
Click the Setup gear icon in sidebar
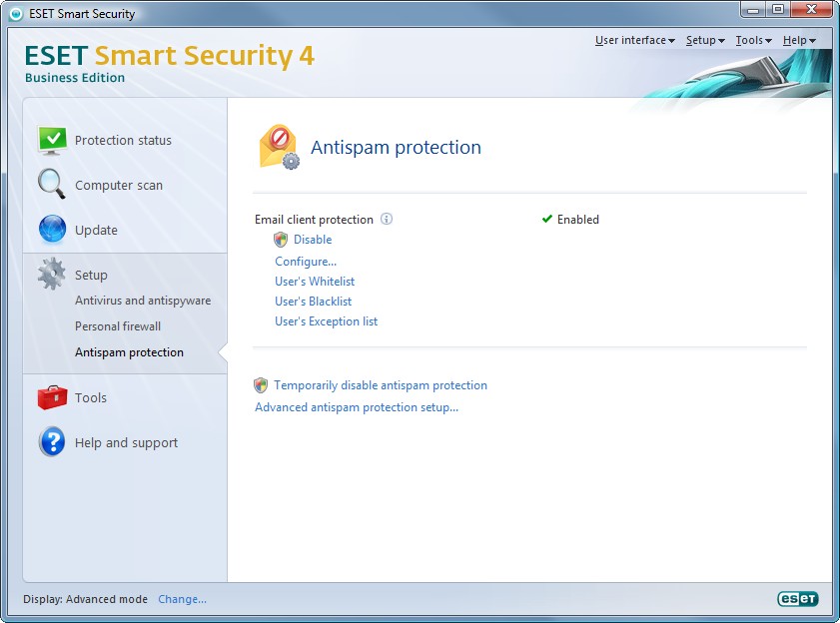pyautogui.click(x=51, y=274)
